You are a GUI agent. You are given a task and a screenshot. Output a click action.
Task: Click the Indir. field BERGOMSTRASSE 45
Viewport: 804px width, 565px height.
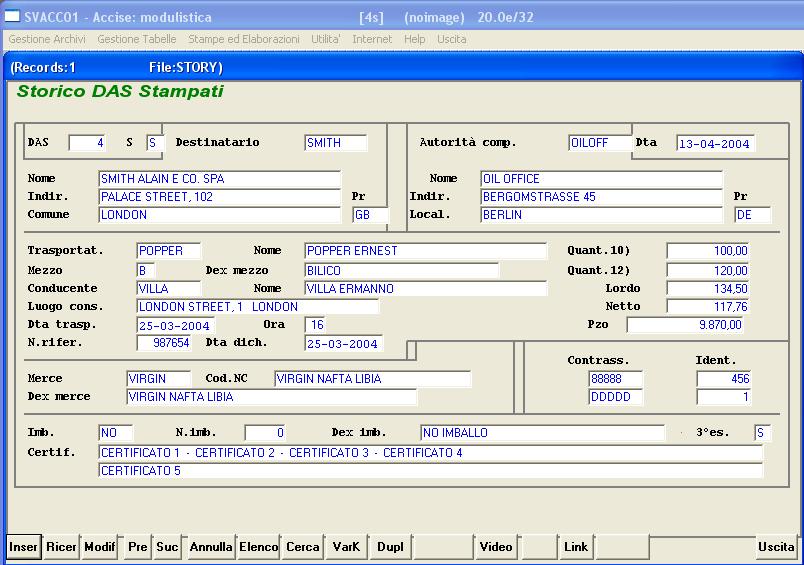(601, 197)
